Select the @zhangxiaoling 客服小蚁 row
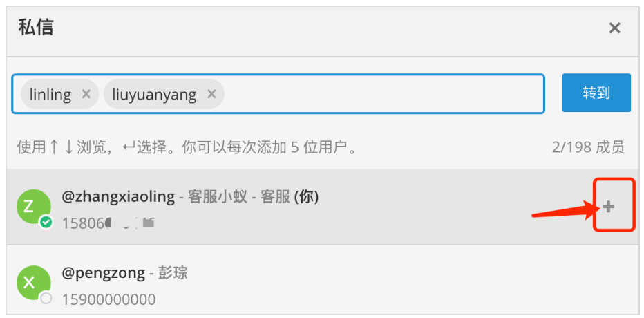The width and height of the screenshot is (644, 318). click(x=322, y=207)
